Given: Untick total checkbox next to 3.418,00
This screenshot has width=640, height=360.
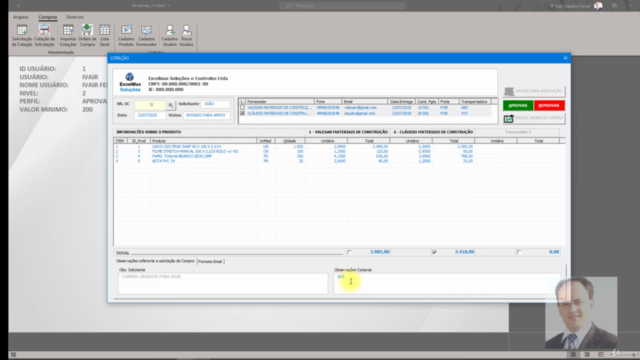Looking at the screenshot, I should tap(434, 252).
